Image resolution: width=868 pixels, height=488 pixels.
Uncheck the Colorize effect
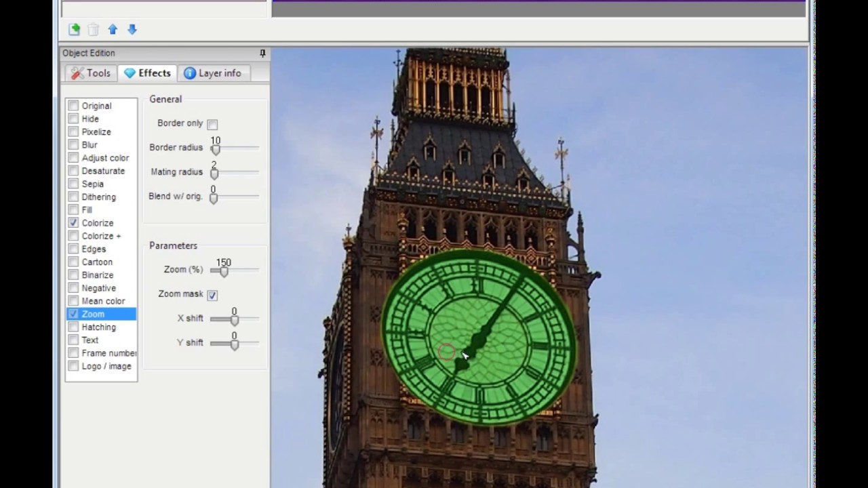coord(73,223)
